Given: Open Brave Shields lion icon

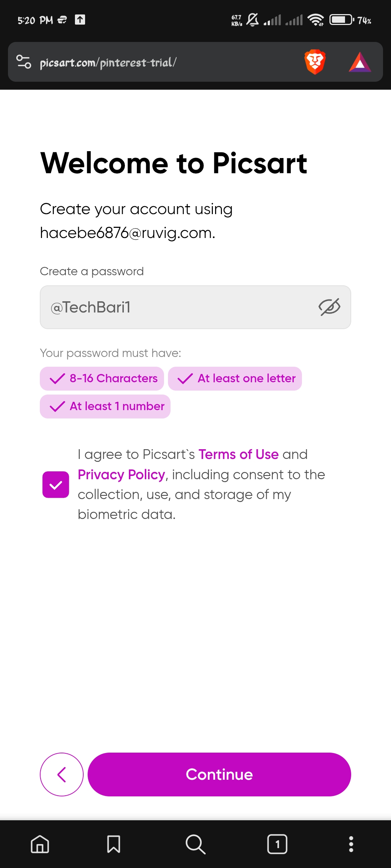Looking at the screenshot, I should tap(315, 62).
